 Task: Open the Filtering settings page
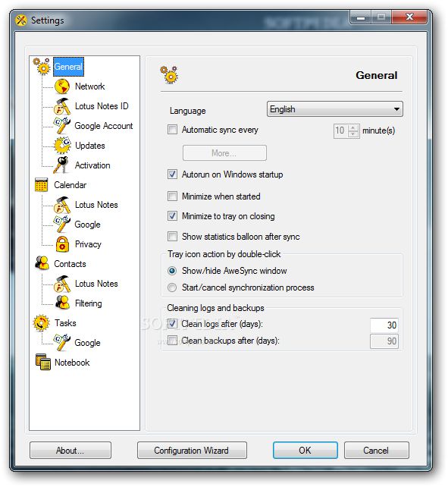tap(89, 303)
